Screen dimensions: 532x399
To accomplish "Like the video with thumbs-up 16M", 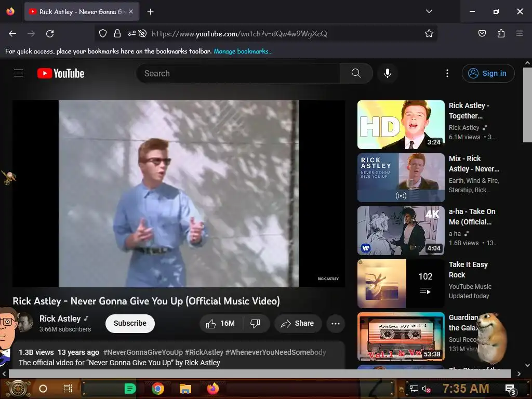I will [x=221, y=323].
